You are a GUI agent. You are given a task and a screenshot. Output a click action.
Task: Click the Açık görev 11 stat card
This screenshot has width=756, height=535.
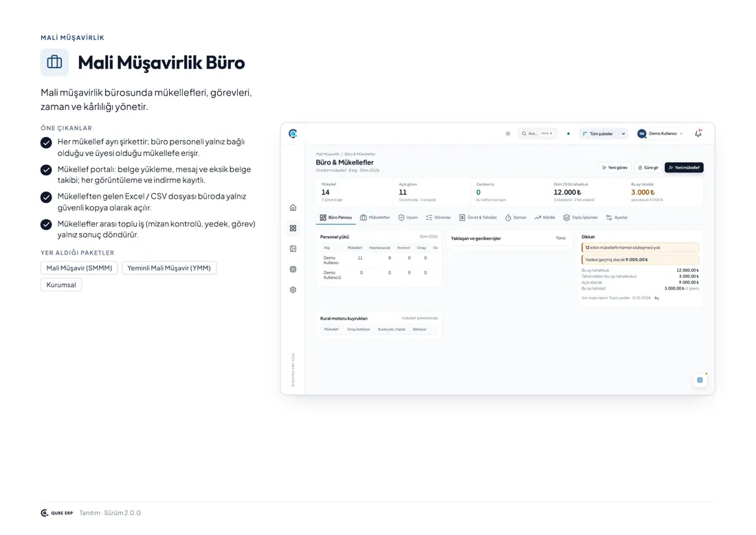click(x=432, y=192)
